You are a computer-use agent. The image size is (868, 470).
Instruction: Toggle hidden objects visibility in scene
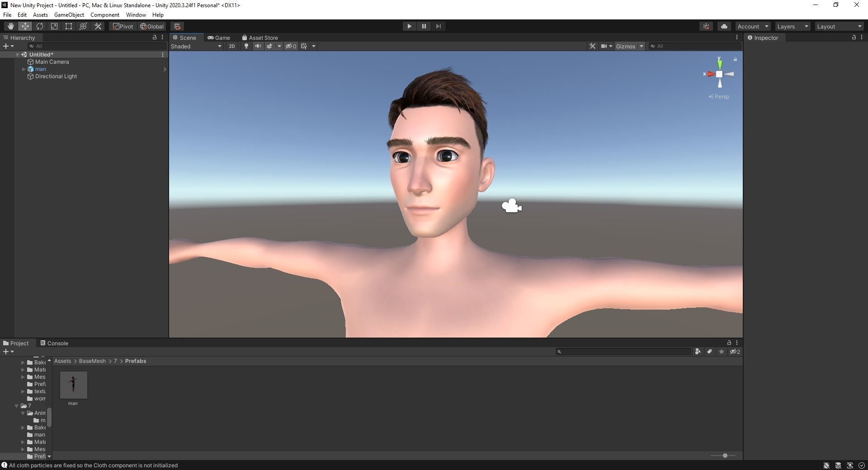(291, 46)
